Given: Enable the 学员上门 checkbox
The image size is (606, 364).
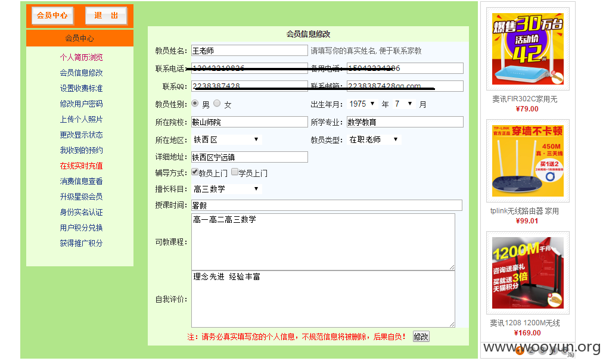Looking at the screenshot, I should (235, 172).
